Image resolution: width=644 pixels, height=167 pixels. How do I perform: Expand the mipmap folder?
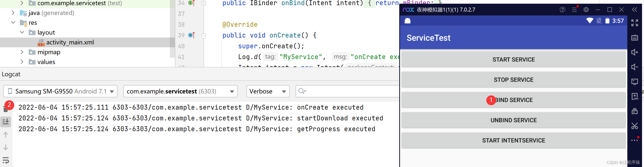click(x=22, y=52)
